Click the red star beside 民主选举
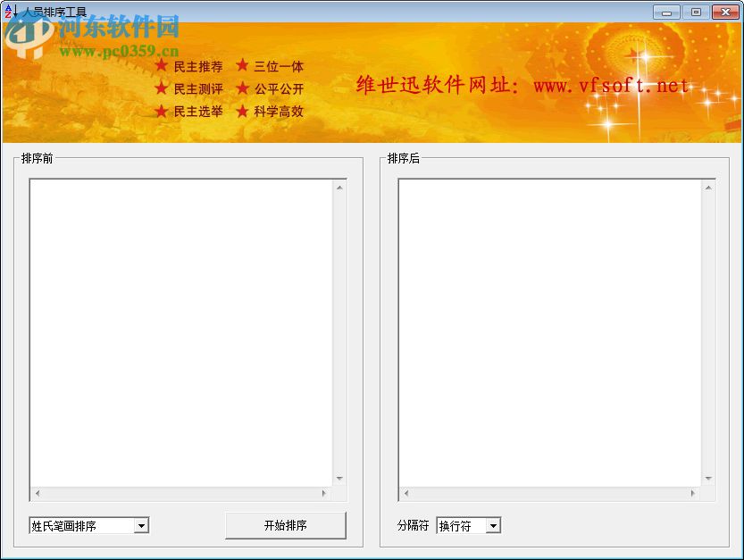 pyautogui.click(x=162, y=112)
